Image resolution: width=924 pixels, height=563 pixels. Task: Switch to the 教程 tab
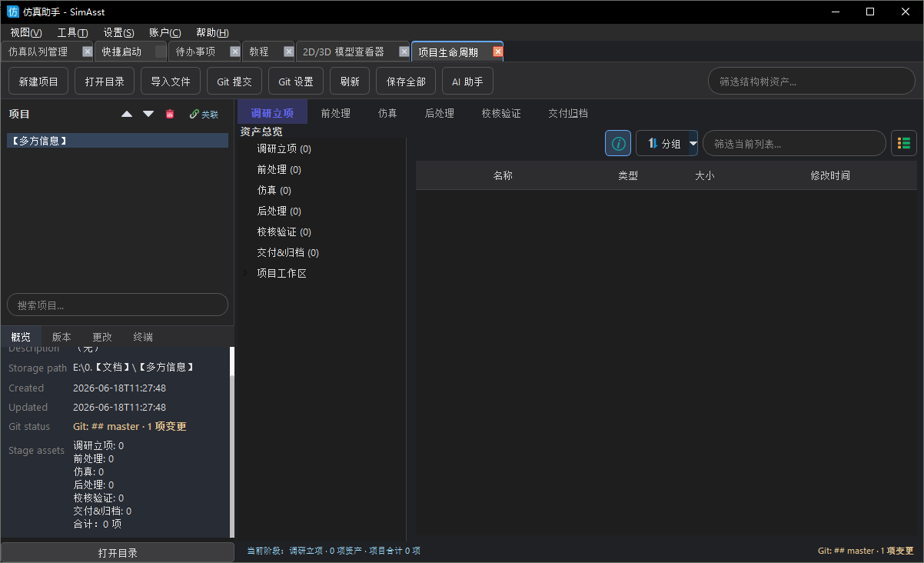pos(259,52)
